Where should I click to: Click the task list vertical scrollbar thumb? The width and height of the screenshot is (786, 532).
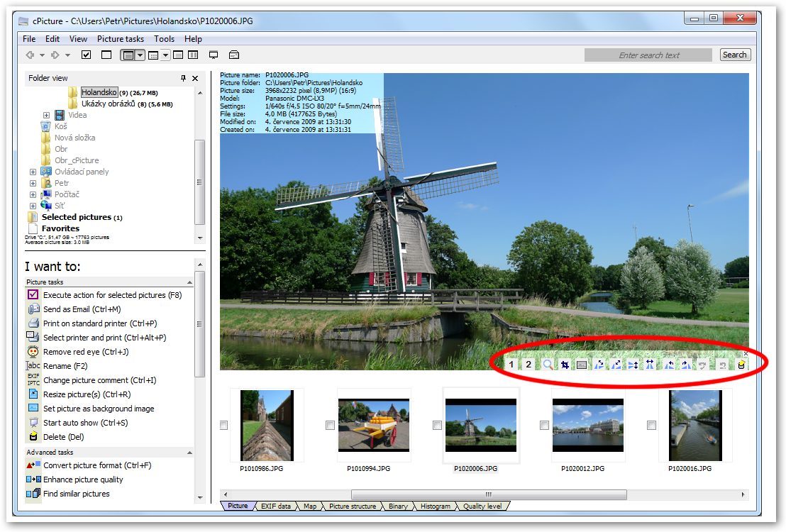pos(199,324)
